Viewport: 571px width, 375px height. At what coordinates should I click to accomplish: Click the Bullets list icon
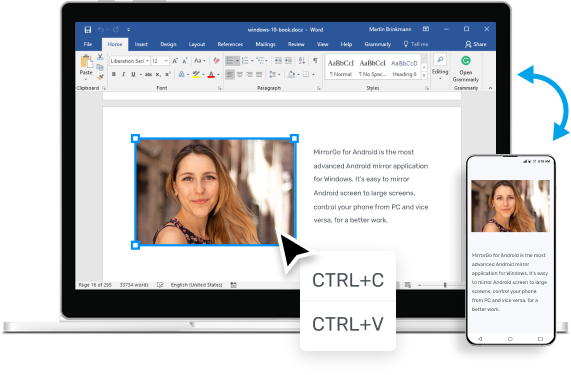(x=230, y=60)
